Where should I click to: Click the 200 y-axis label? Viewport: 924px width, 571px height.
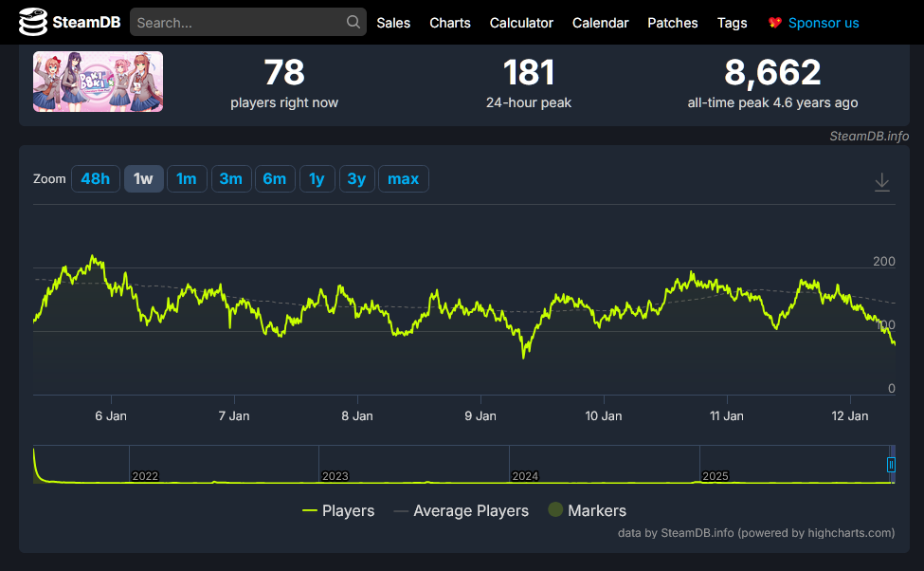884,262
